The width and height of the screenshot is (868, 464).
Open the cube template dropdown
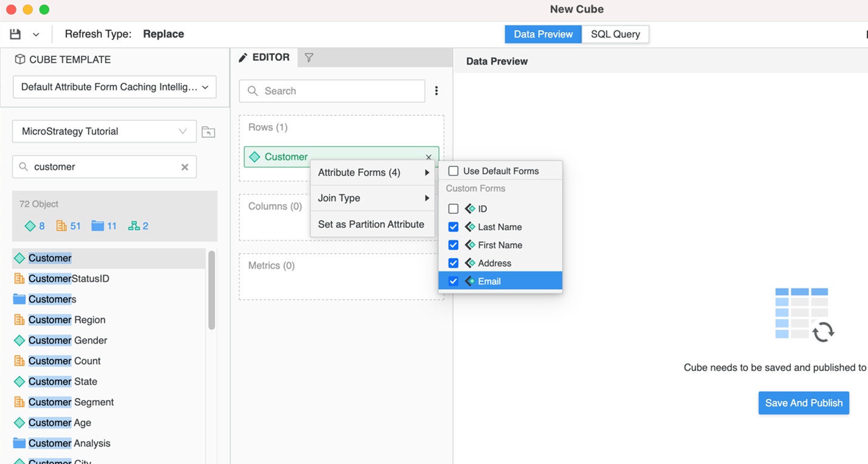click(x=114, y=87)
